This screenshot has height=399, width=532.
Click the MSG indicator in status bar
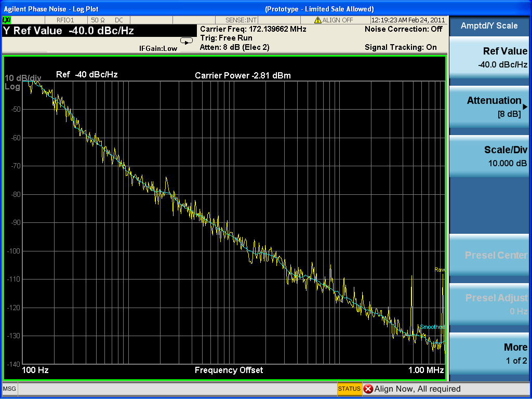point(9,389)
